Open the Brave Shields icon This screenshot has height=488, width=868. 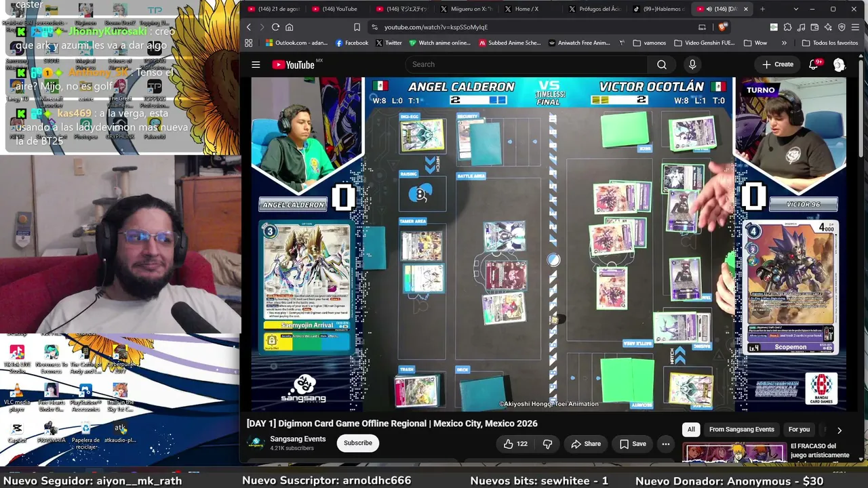click(723, 27)
